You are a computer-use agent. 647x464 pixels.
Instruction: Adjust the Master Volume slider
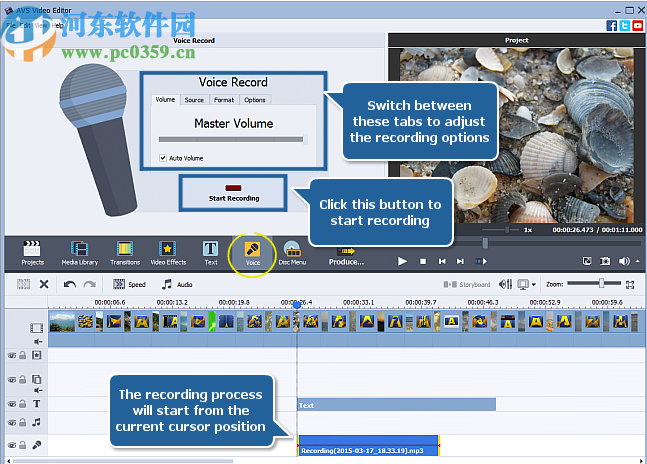click(x=231, y=139)
